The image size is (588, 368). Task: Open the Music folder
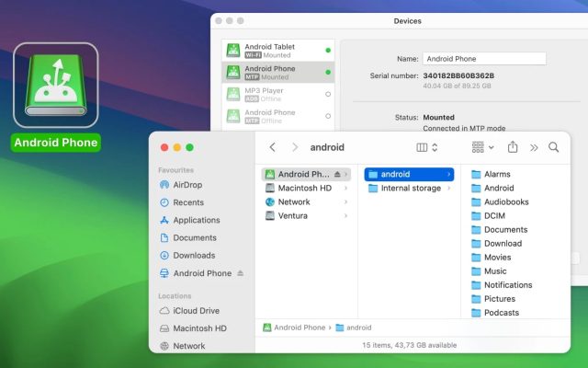click(x=489, y=271)
